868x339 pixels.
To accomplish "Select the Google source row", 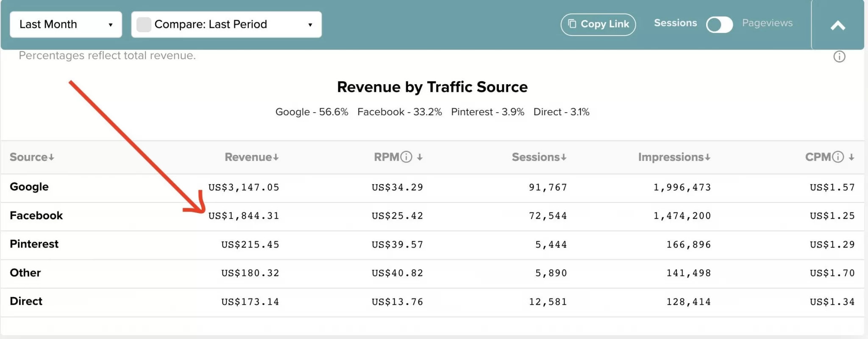I will (432, 187).
